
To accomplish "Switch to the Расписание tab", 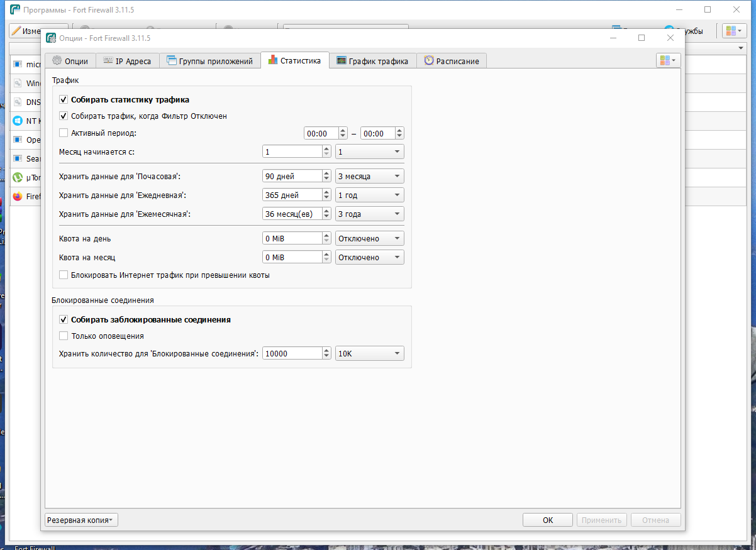I will pos(452,61).
